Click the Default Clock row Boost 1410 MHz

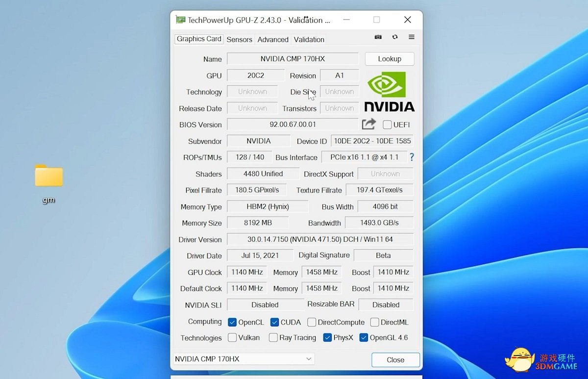point(393,288)
